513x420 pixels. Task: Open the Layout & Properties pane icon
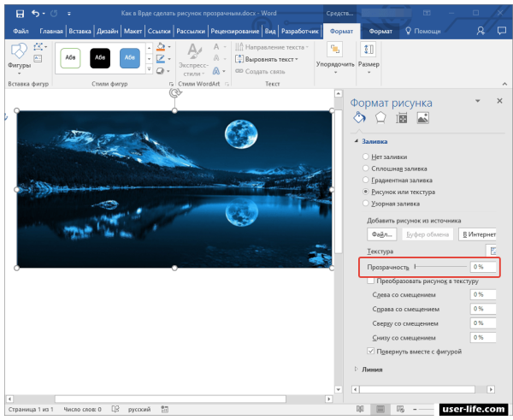(401, 118)
